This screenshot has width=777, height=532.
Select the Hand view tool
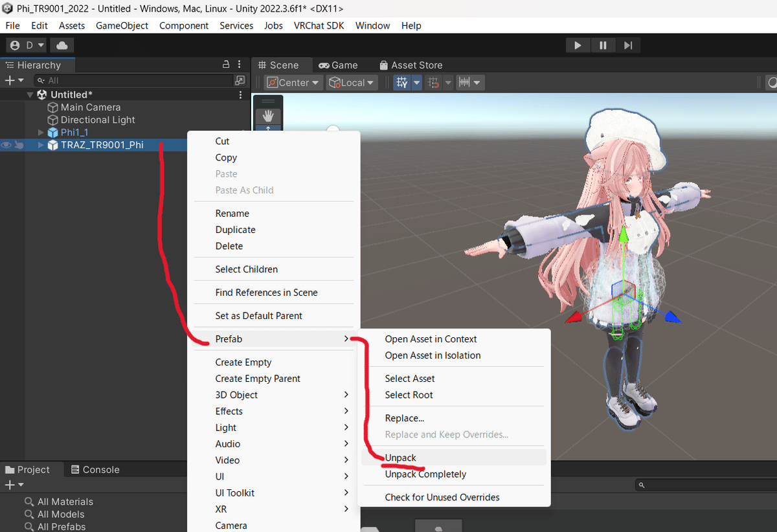click(x=268, y=116)
